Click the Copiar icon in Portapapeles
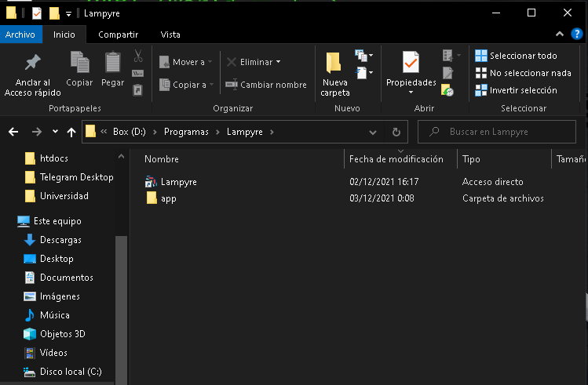The width and height of the screenshot is (588, 385). [79, 62]
